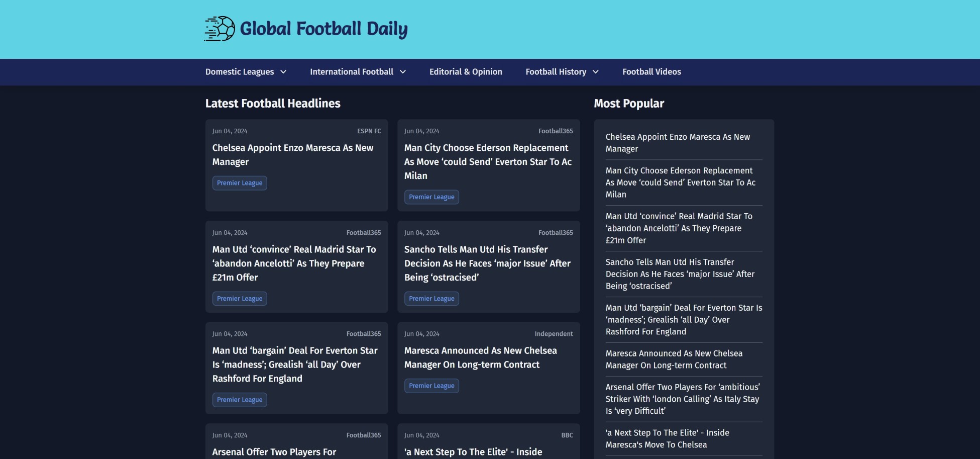Click the 'Latest Football Headlines' heading
This screenshot has width=980, height=459.
point(273,104)
